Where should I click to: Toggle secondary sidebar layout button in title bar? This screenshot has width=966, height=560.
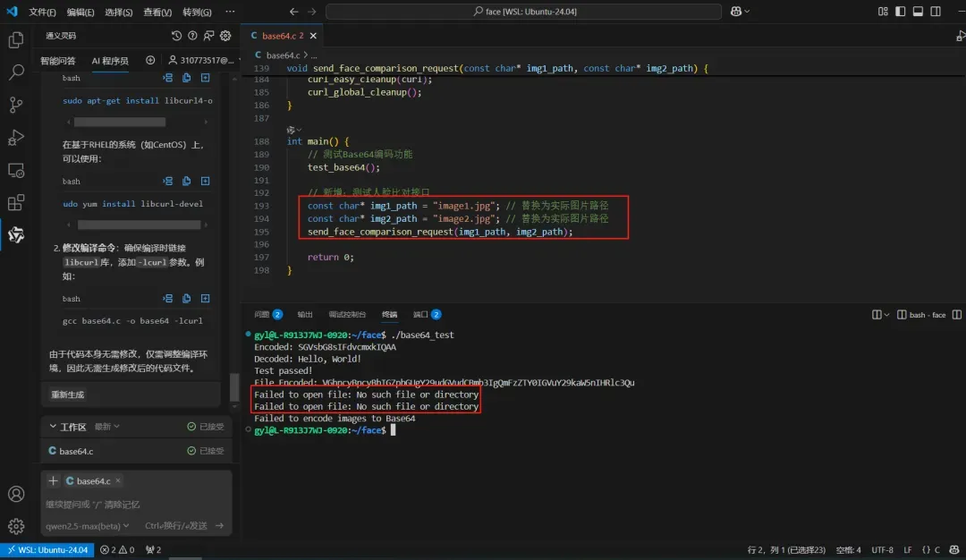click(935, 12)
